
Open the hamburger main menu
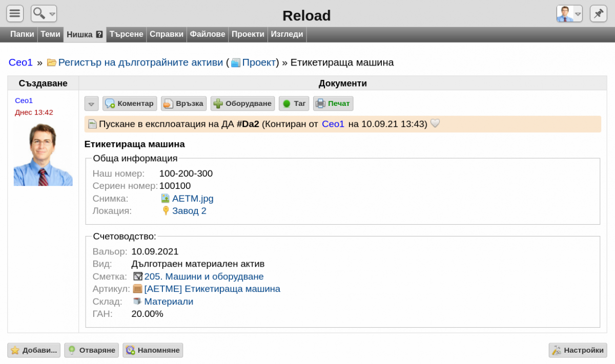coord(15,13)
